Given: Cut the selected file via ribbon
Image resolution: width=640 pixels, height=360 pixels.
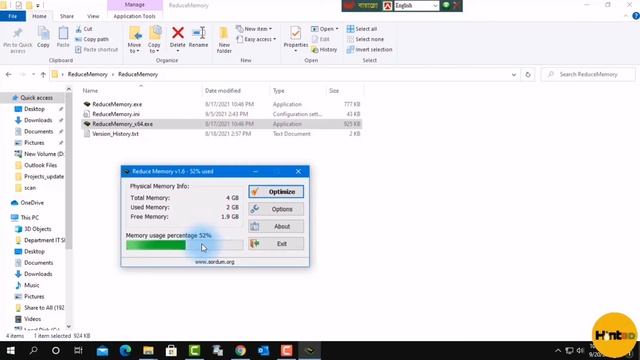Looking at the screenshot, I should [x=84, y=29].
